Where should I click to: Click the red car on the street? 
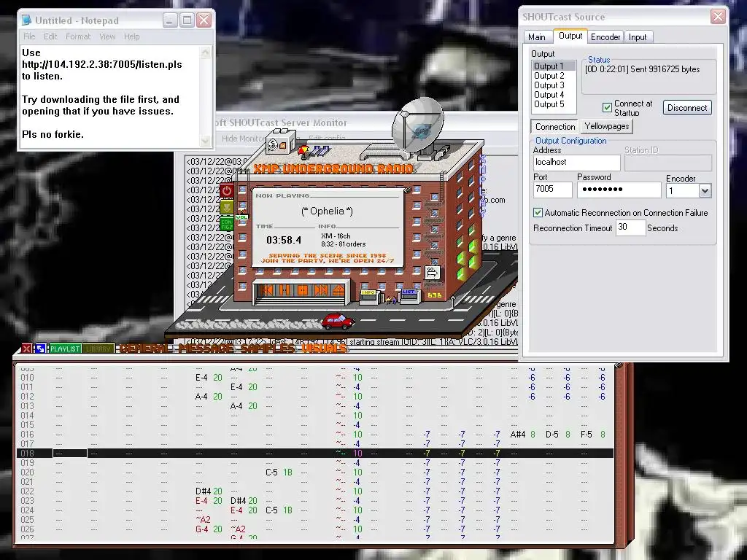[338, 322]
